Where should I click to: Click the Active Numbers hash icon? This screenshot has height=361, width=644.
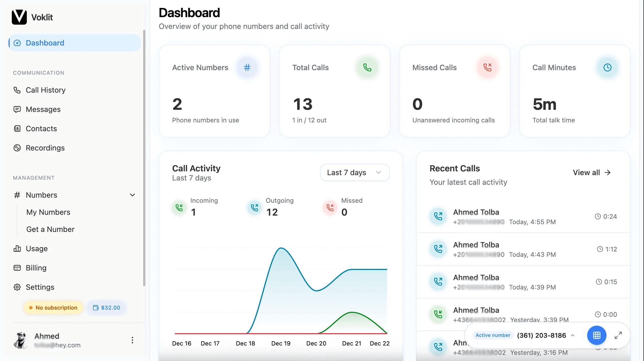tap(247, 67)
